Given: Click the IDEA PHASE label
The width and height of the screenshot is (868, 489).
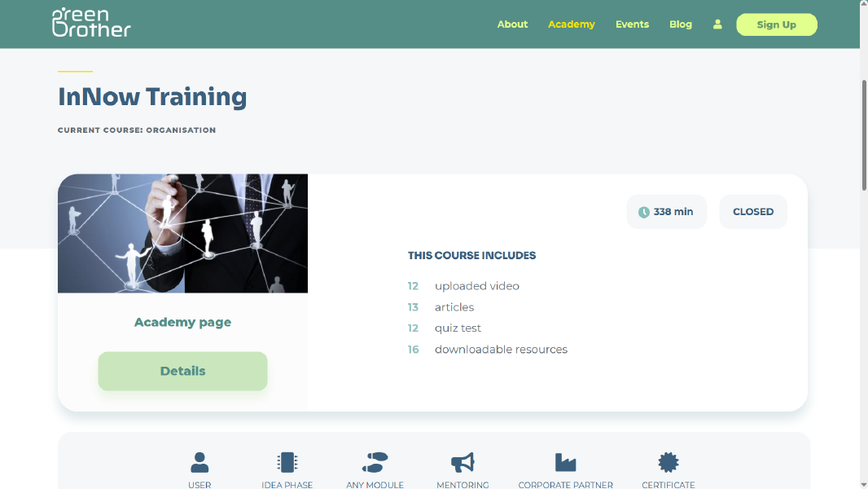Looking at the screenshot, I should (287, 485).
